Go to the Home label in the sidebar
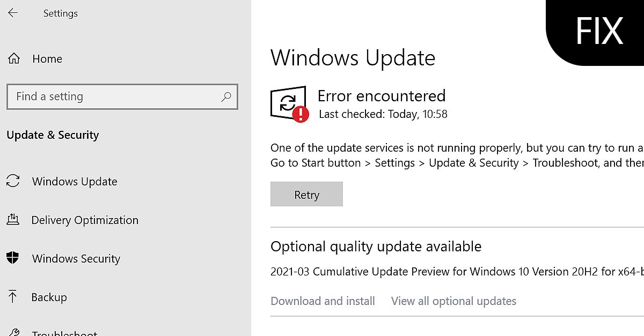This screenshot has width=644, height=336. [47, 59]
